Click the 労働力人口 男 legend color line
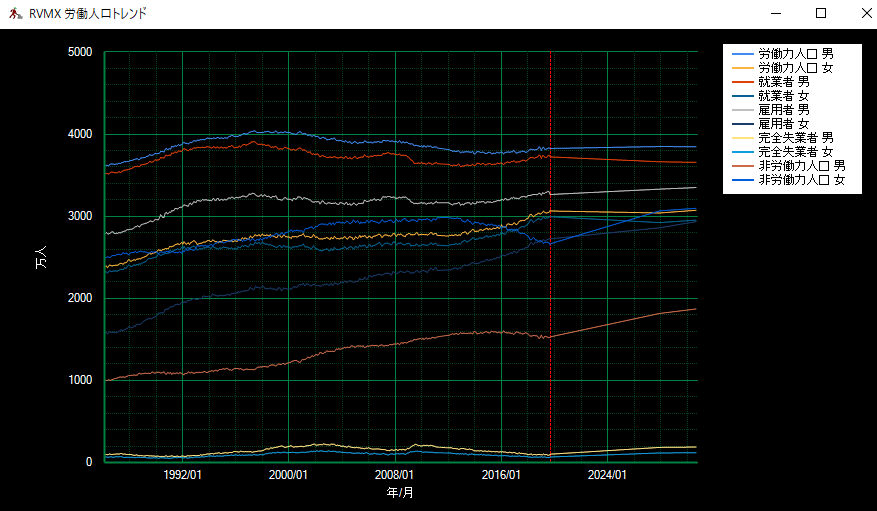 pos(743,53)
